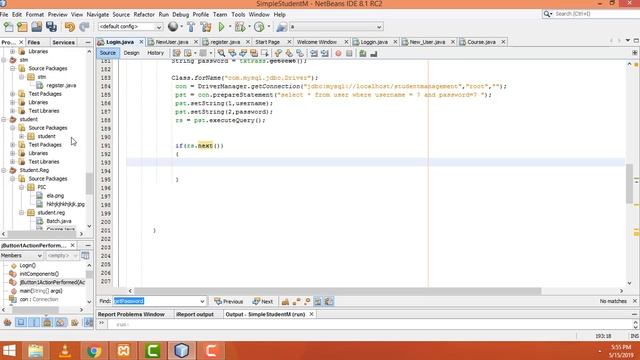Viewport: 640px width, 360px height.
Task: Expand the Student.Reg project node
Action: (x=4, y=170)
